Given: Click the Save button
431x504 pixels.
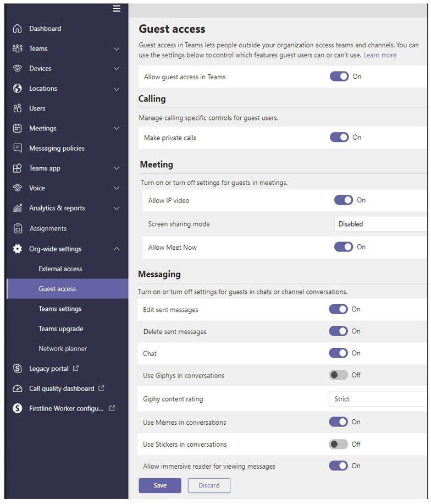Looking at the screenshot, I should click(160, 485).
